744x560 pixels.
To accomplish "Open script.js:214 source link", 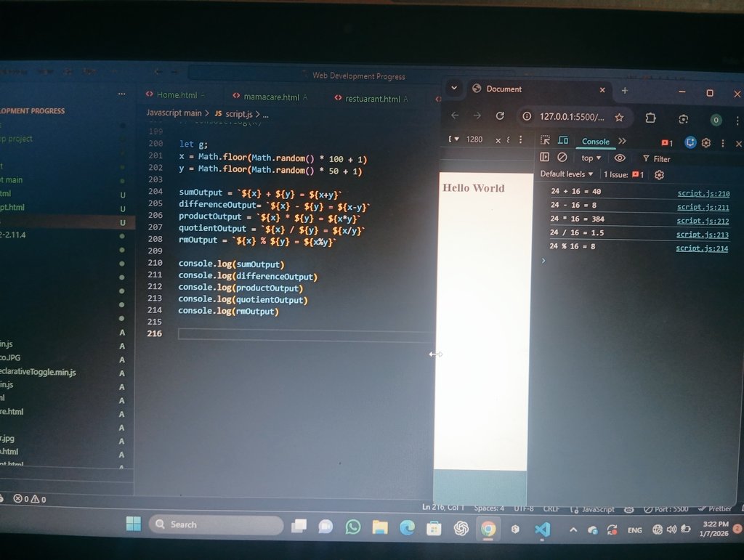I will click(x=701, y=248).
